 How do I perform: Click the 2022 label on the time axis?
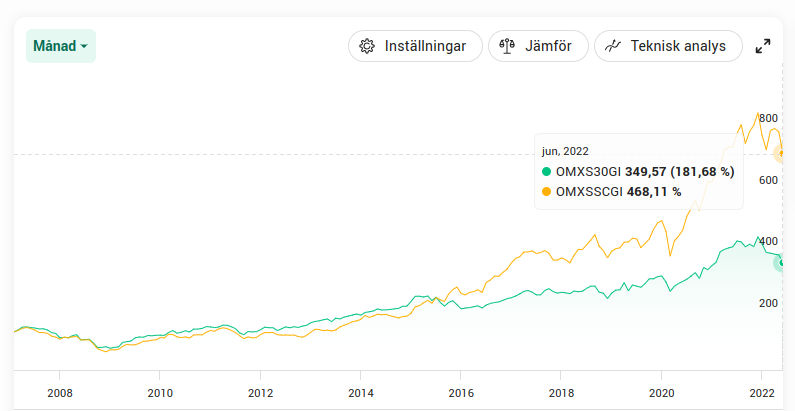click(762, 392)
